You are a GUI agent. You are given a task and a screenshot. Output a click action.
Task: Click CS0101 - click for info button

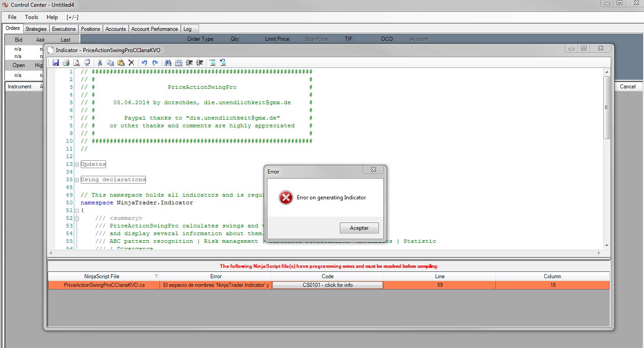pos(328,285)
